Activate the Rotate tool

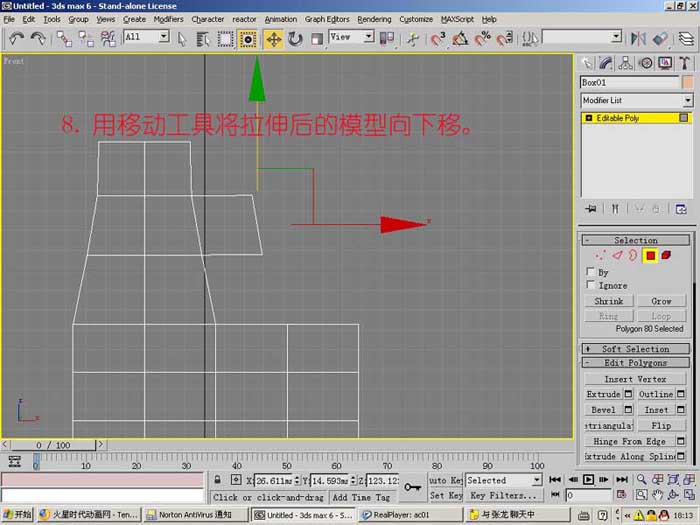[x=295, y=39]
